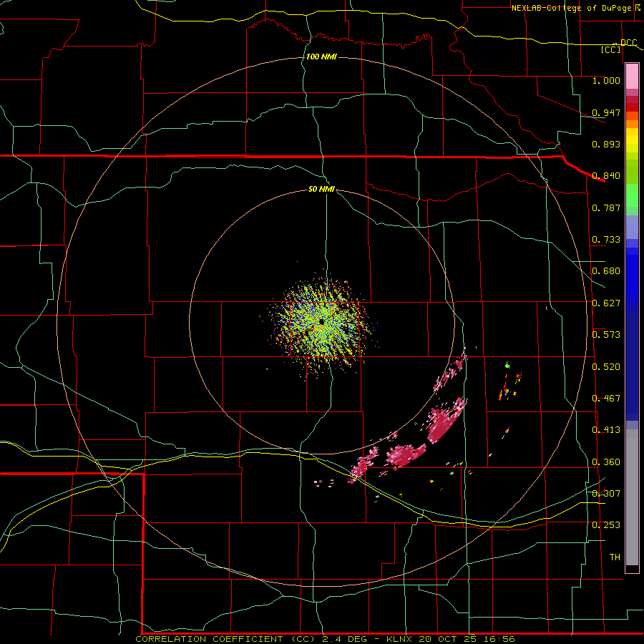Click the 1.000 value on the color scale
Viewport: 644px width, 644px height.
pyautogui.click(x=606, y=80)
